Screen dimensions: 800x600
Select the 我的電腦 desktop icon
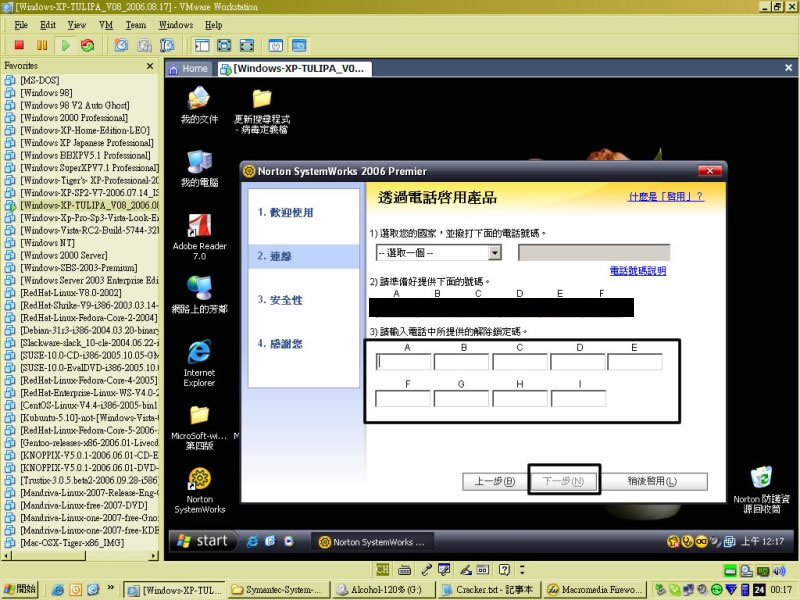pos(199,169)
